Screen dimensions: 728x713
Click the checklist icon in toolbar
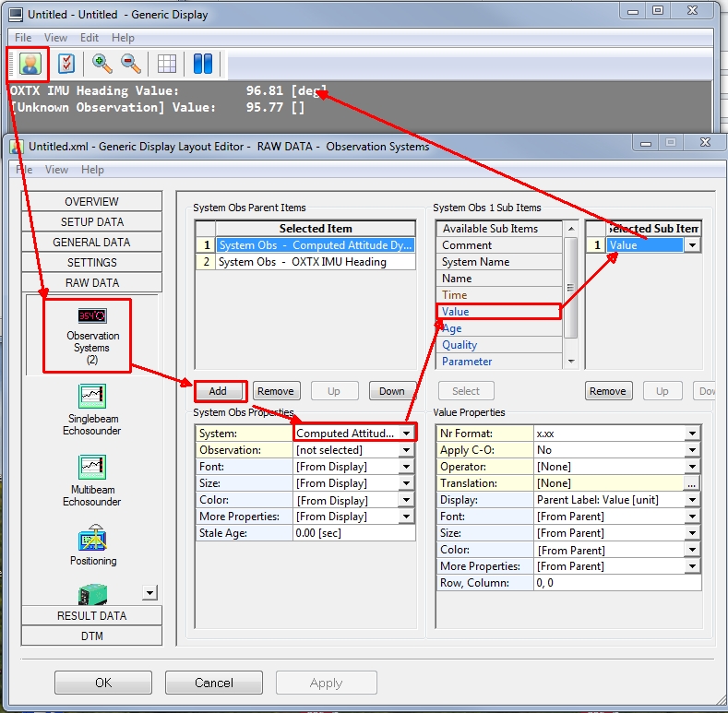(x=66, y=64)
